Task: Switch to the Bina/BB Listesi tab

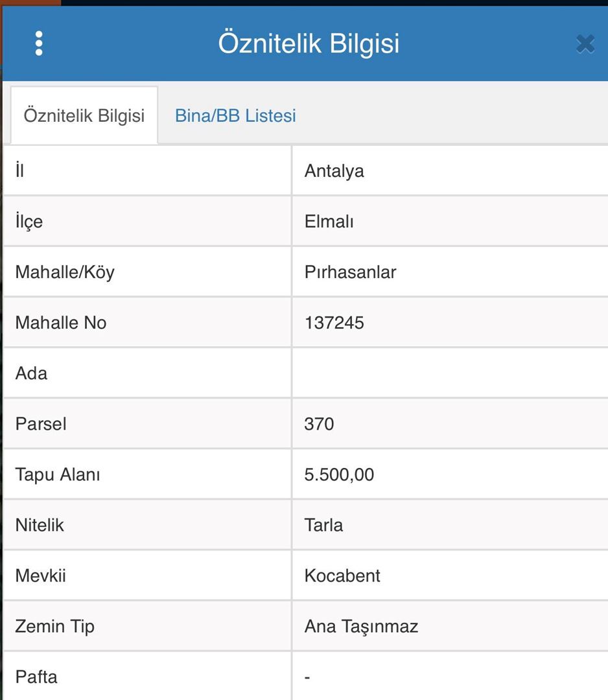Action: (235, 116)
